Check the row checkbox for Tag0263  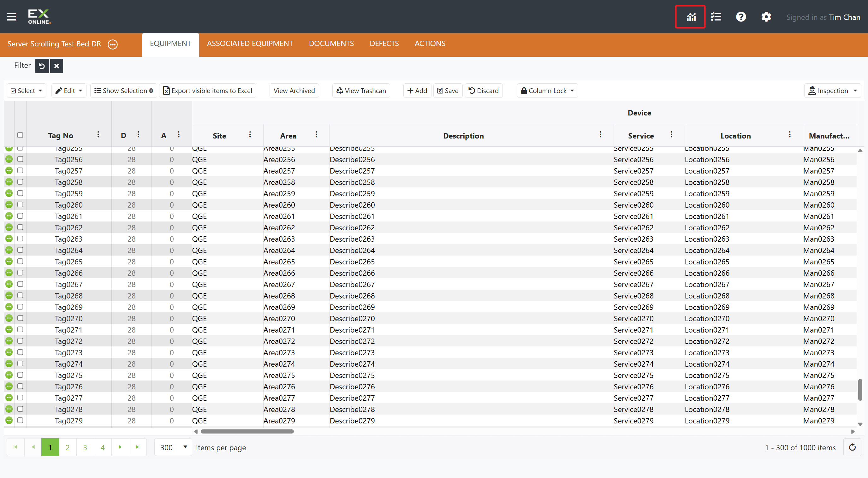tap(20, 239)
